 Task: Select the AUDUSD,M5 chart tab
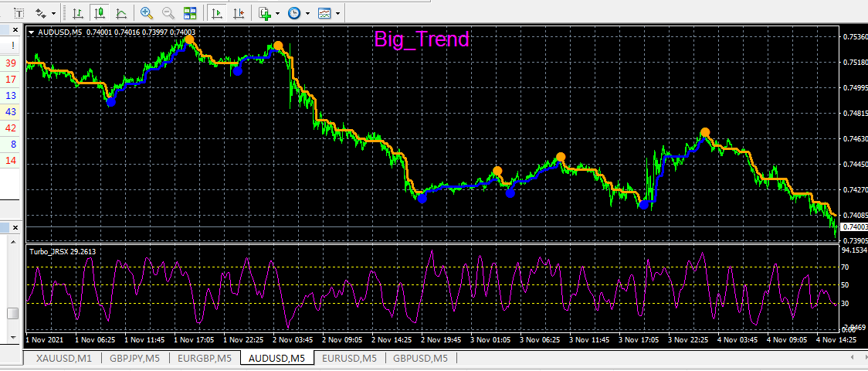click(x=276, y=359)
